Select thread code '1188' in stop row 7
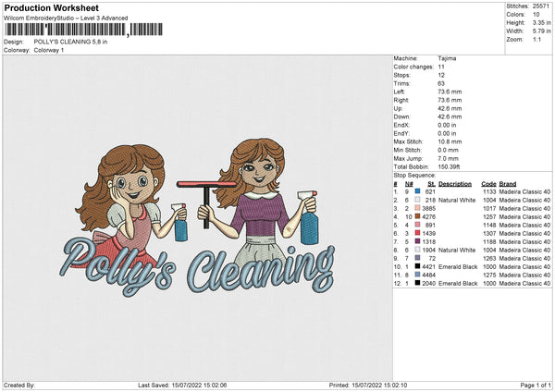555x392 pixels. pos(489,241)
